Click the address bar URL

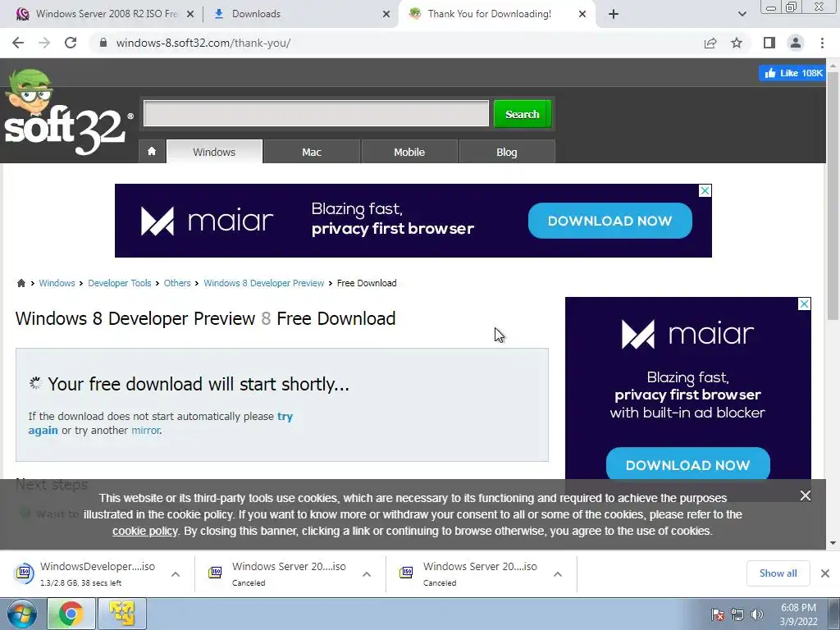203,43
